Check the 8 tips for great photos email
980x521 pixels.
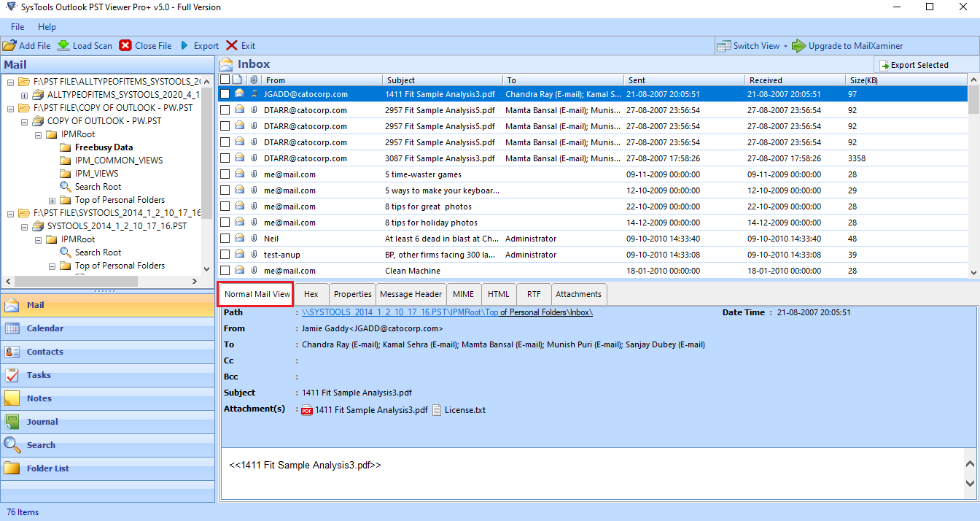pos(225,207)
